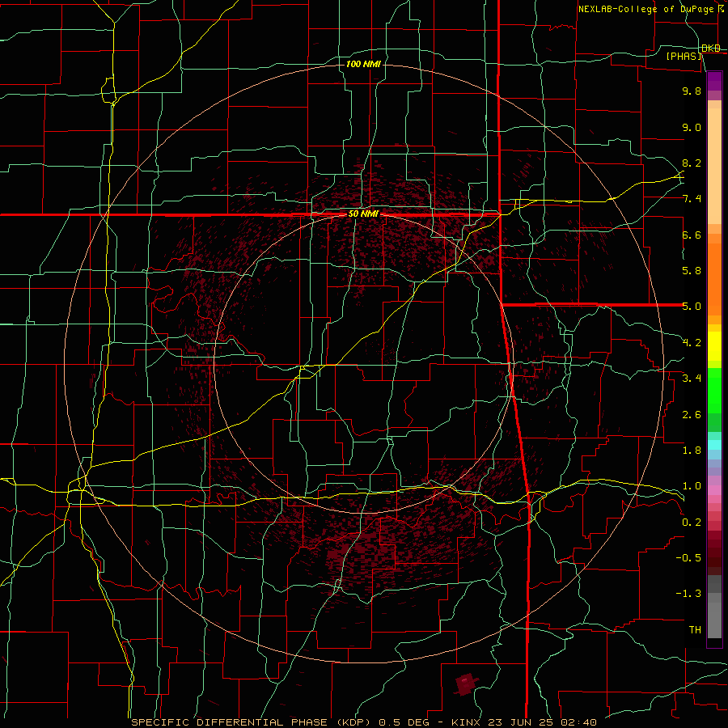
Task: Click the 5.0 value on the color scale
Action: [x=692, y=307]
